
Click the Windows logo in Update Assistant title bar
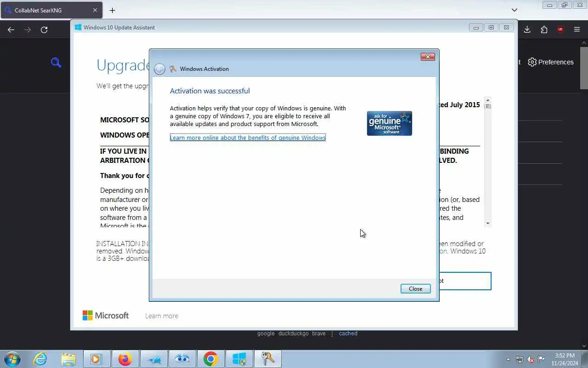point(78,28)
